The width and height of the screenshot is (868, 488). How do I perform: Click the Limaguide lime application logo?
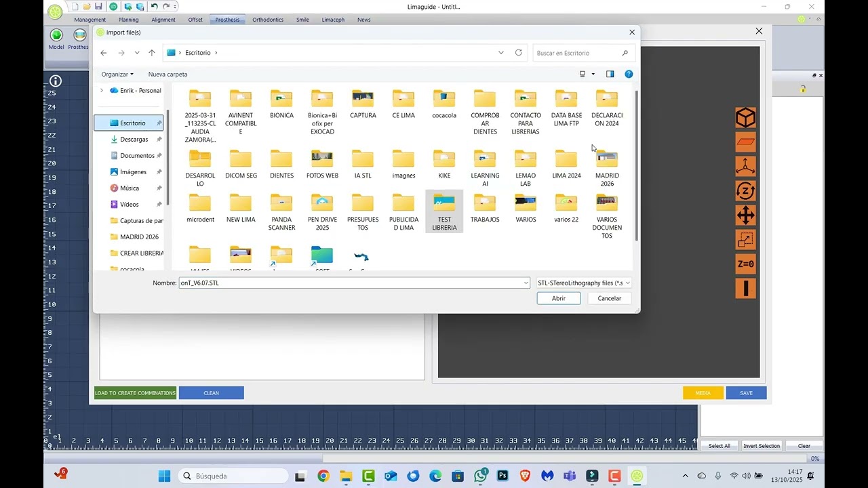55,11
